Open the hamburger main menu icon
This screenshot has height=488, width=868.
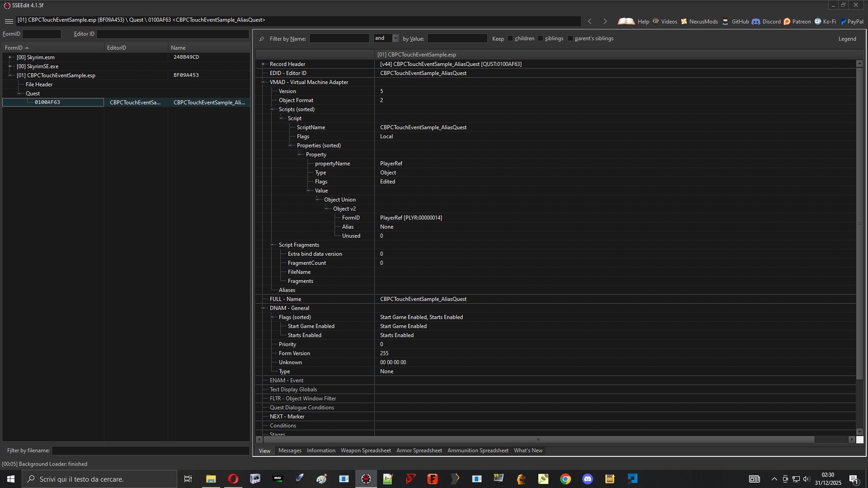(x=9, y=21)
